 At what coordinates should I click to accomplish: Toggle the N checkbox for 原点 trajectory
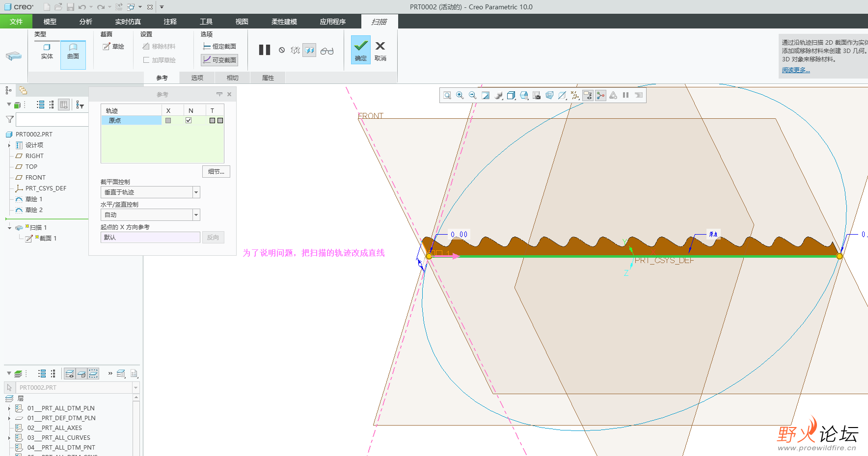189,120
